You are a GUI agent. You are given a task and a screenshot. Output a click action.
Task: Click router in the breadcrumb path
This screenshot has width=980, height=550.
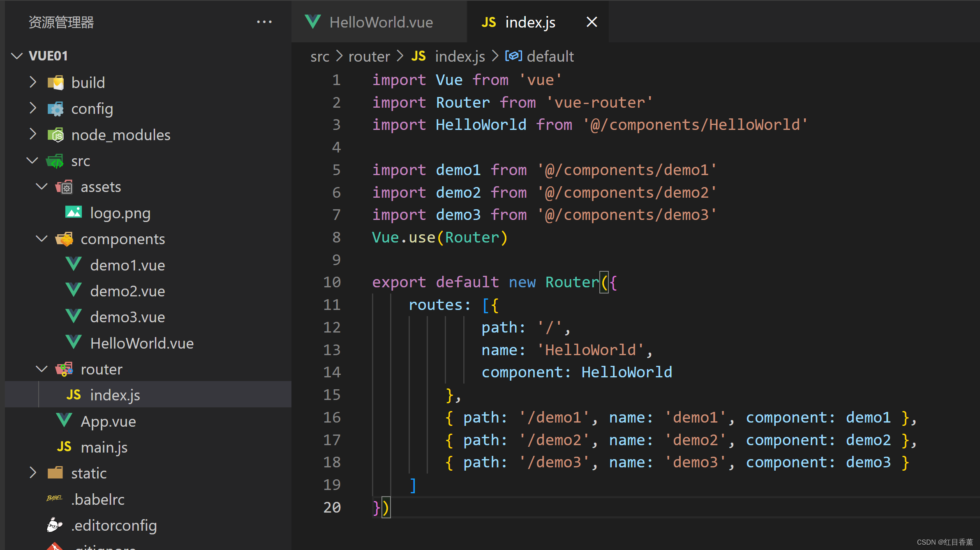[x=369, y=56]
